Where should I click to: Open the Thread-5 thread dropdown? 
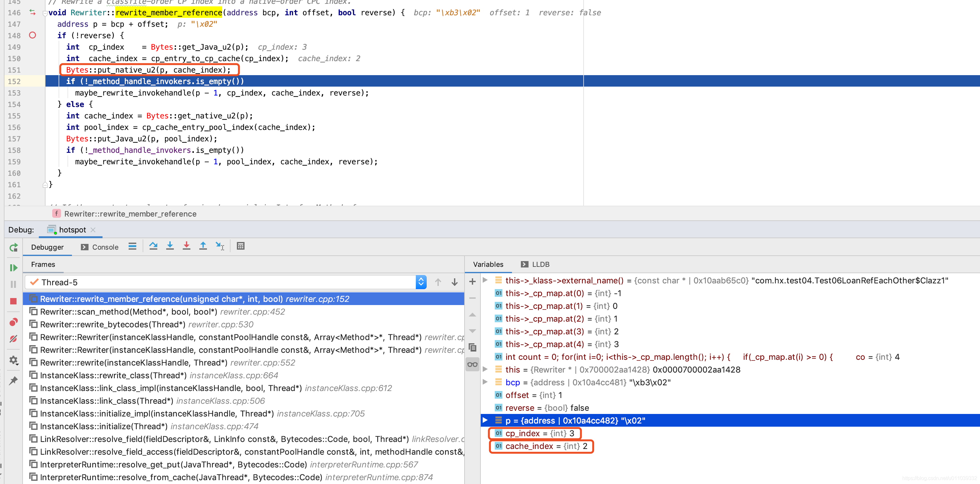click(421, 282)
